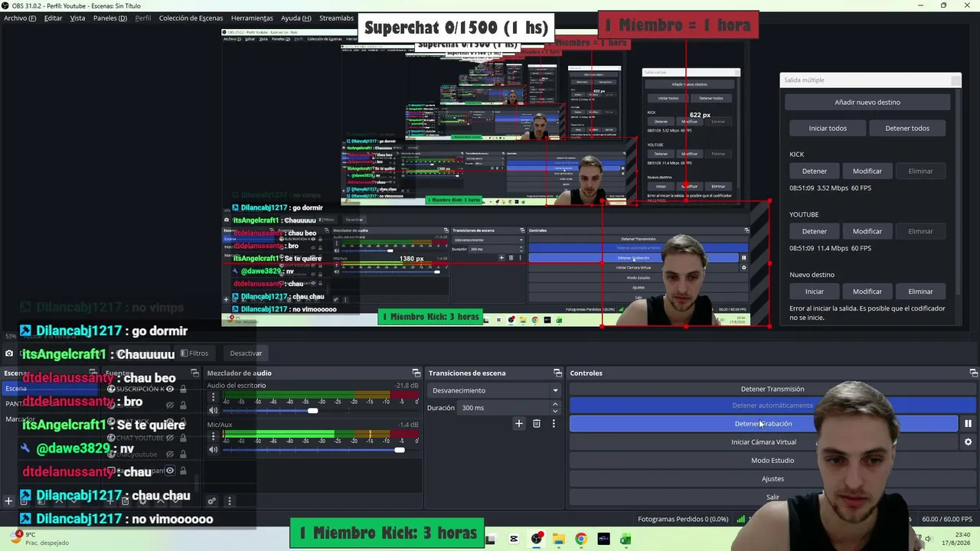Image resolution: width=980 pixels, height=551 pixels.
Task: Click Iniciar todos in Salida múltiple
Action: [828, 128]
